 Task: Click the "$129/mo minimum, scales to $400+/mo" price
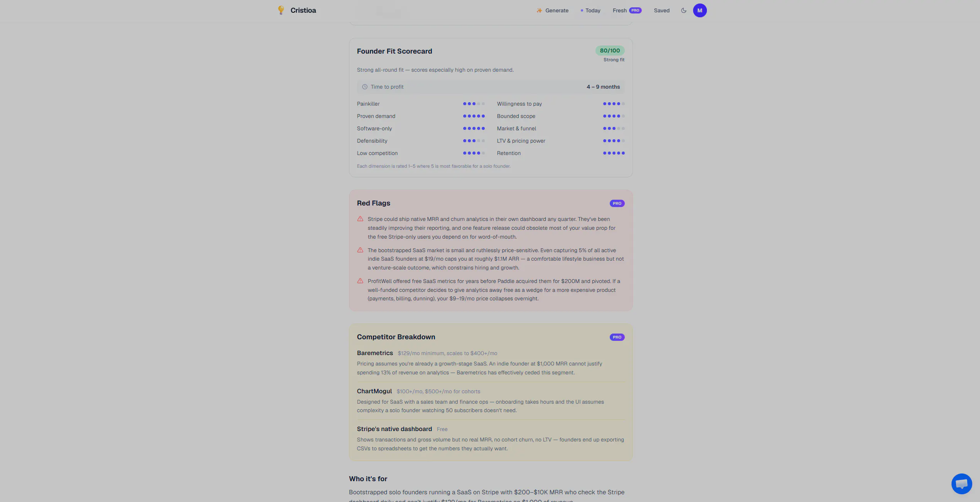(x=447, y=354)
